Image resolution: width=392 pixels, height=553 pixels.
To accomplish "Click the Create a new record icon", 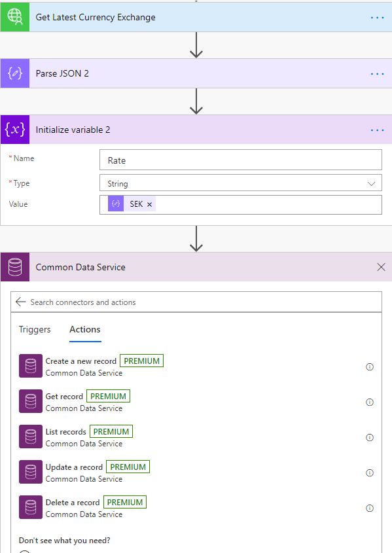I will coord(31,366).
